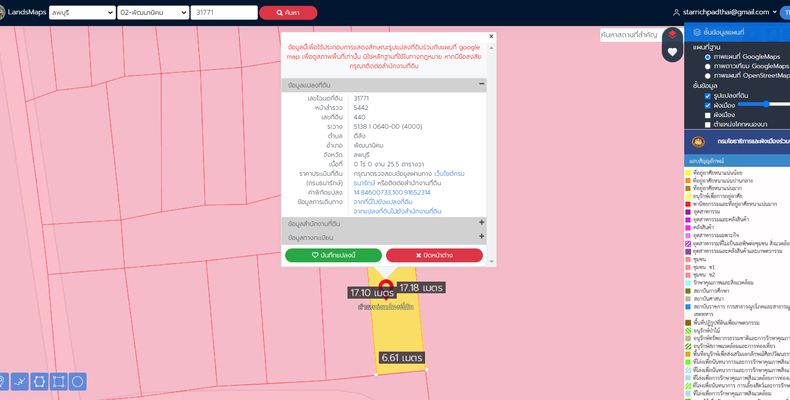The height and width of the screenshot is (400, 790).
Task: Select the polygon drawing tool icon
Action: [39, 381]
